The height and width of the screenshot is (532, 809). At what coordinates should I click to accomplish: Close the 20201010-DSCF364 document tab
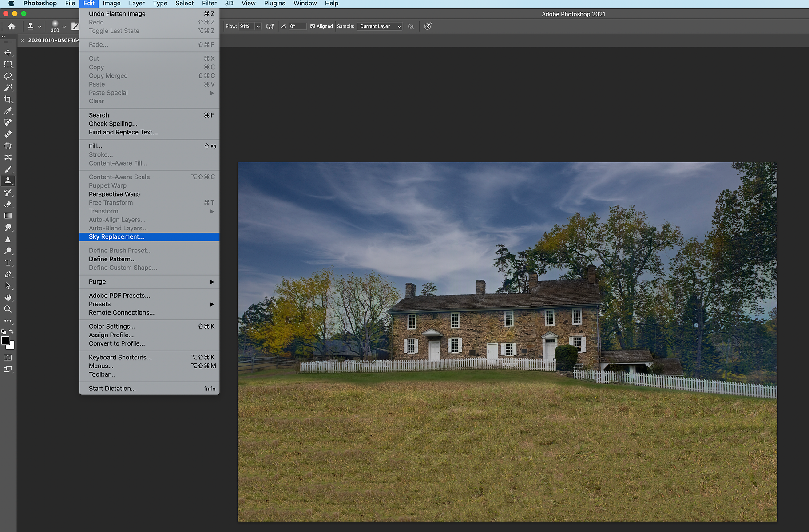[22, 40]
